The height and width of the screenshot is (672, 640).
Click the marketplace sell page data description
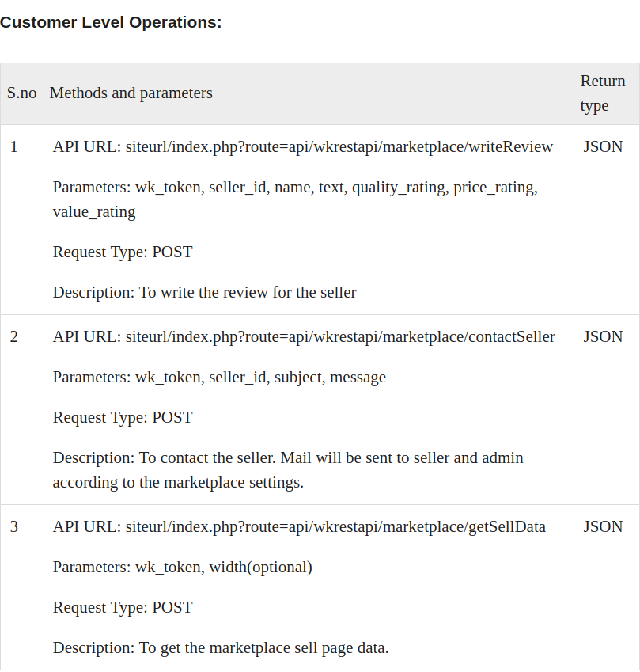tap(221, 647)
